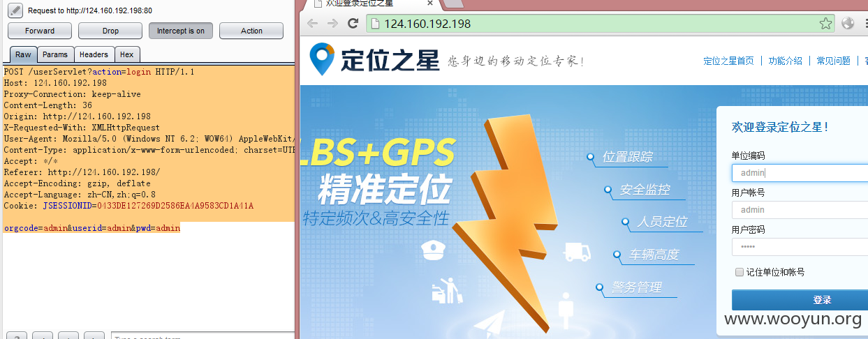
Task: Reload the page in the browser
Action: tap(353, 24)
